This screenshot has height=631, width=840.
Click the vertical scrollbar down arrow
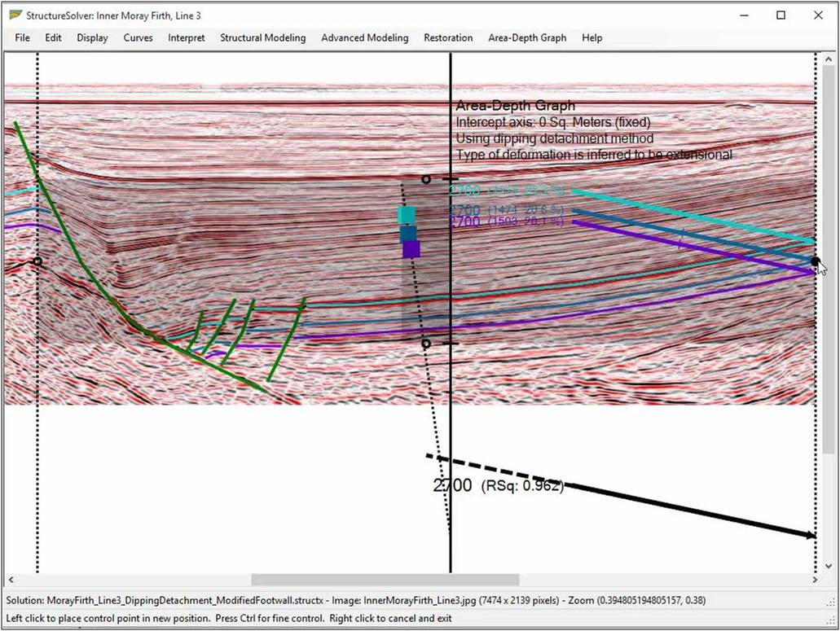829,566
